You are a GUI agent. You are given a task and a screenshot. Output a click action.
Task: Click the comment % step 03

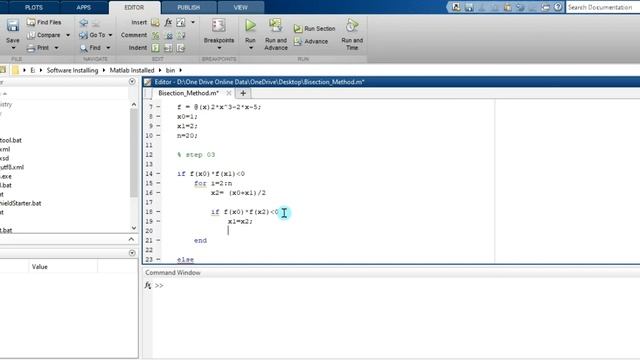point(196,155)
